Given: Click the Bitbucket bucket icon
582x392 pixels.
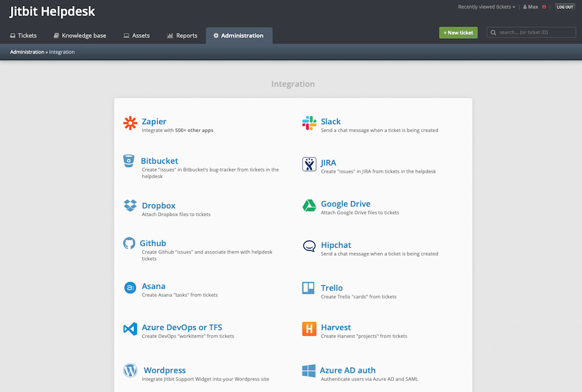Looking at the screenshot, I should 129,160.
